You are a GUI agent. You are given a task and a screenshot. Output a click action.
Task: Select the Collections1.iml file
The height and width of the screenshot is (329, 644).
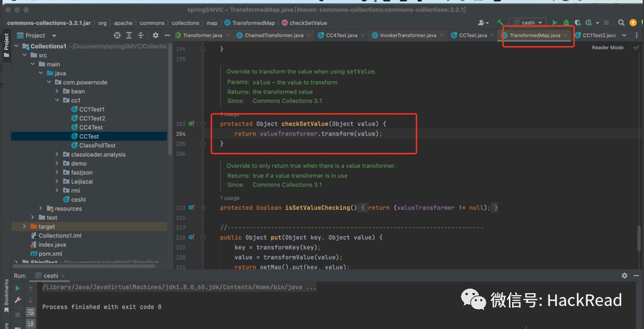56,236
